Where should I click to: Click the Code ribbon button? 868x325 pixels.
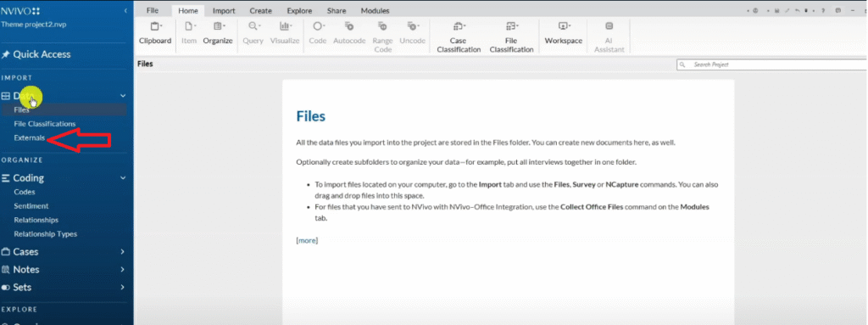(318, 33)
